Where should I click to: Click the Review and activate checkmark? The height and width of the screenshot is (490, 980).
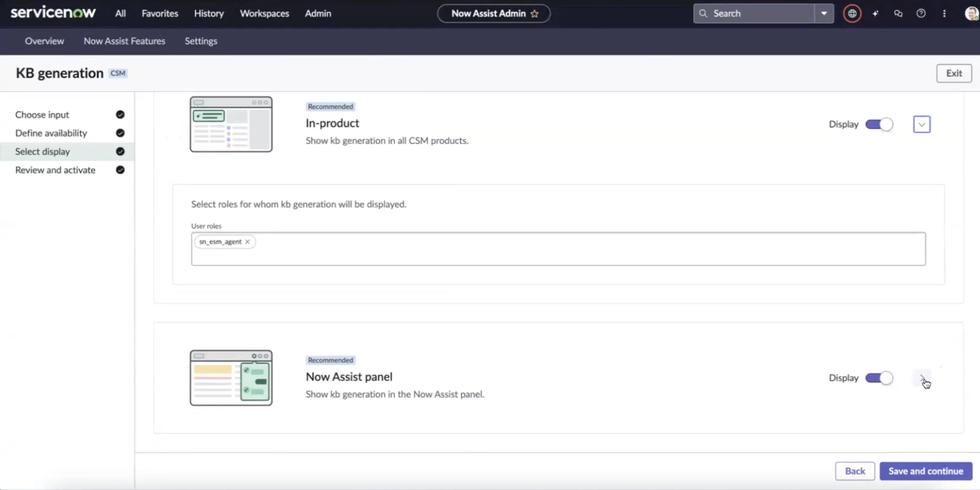120,170
